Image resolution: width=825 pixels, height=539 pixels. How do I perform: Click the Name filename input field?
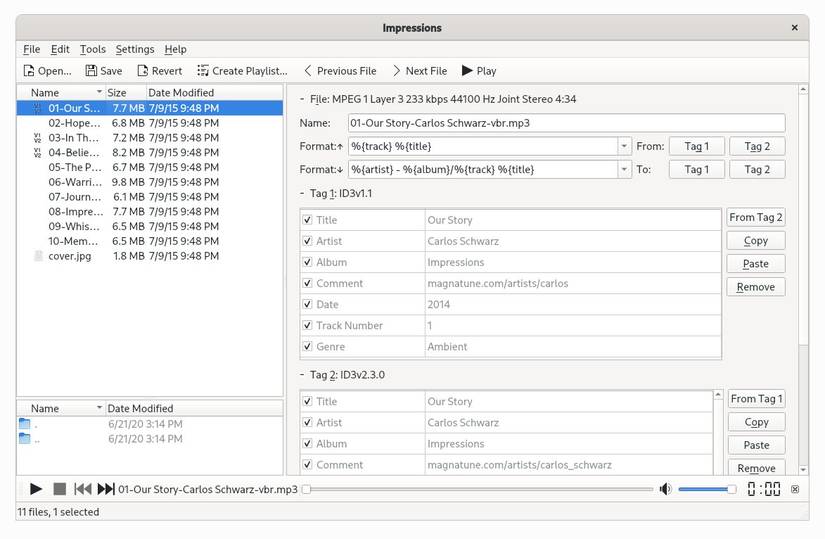coord(567,123)
